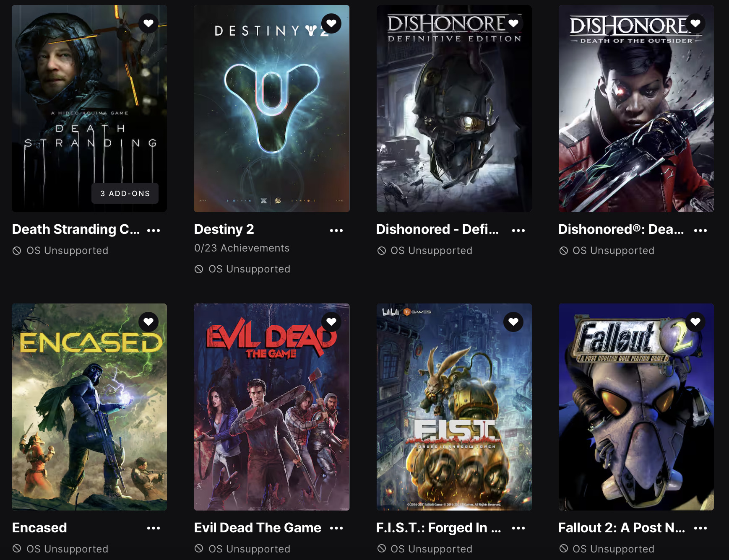Screen dimensions: 729x560
Task: Click OS Unsupported label under Evil Dead
Action: click(249, 549)
